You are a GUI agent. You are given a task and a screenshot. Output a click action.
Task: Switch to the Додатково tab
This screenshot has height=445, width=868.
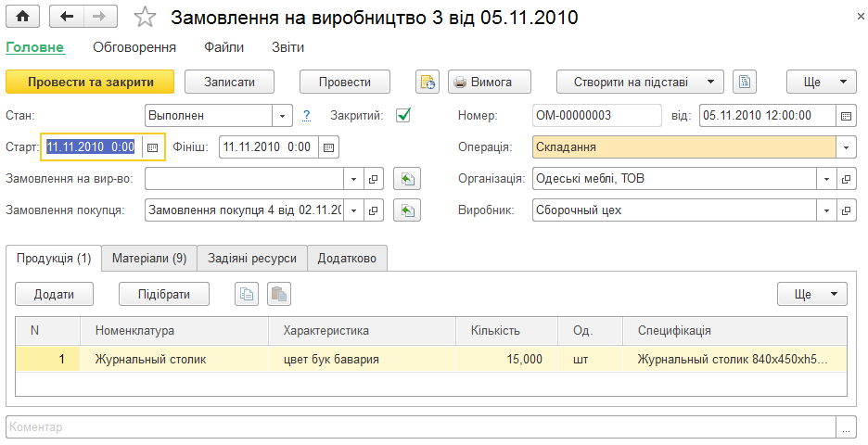(347, 259)
